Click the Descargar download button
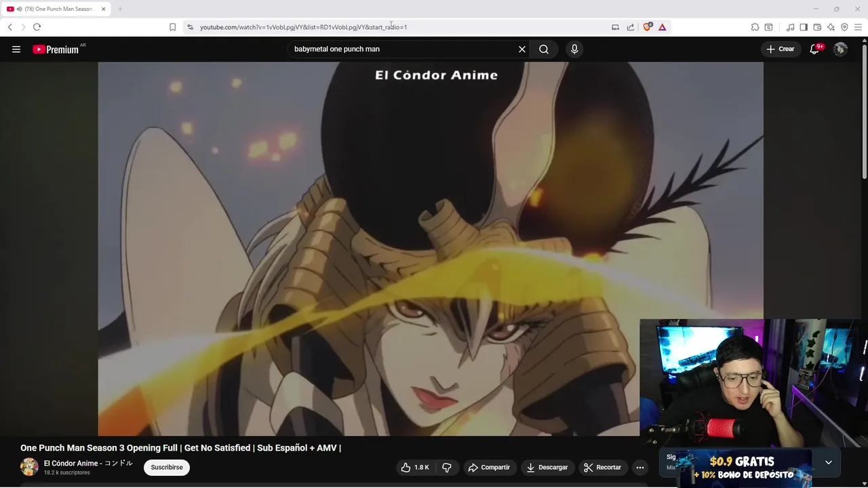Screen dimensions: 868x488 [547, 467]
